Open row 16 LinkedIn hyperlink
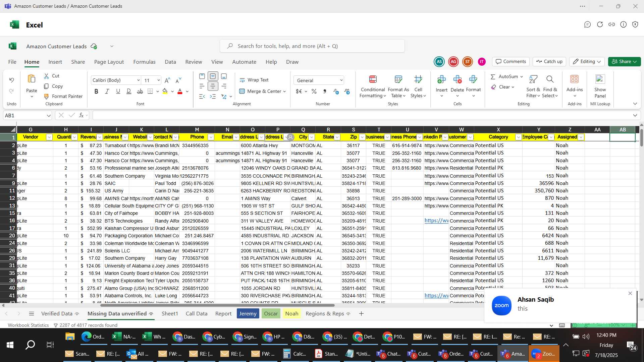The width and height of the screenshot is (644, 362). (x=436, y=221)
